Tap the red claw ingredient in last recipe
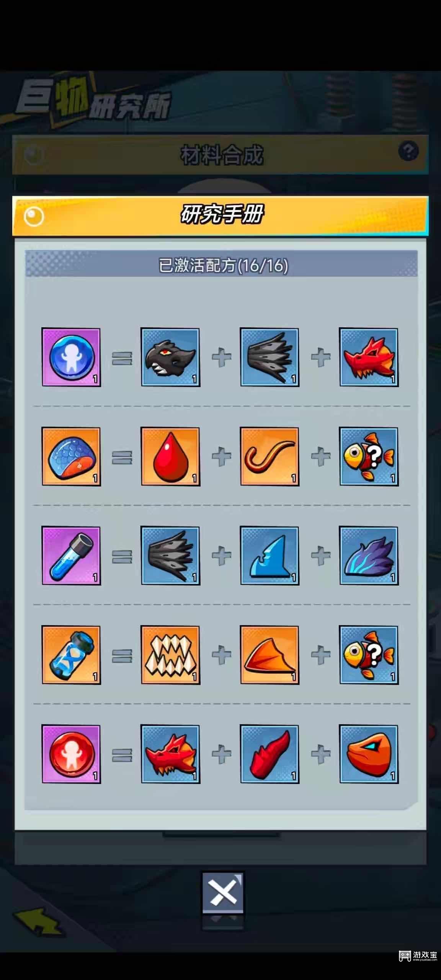This screenshot has height=980, width=441. pyautogui.click(x=269, y=754)
